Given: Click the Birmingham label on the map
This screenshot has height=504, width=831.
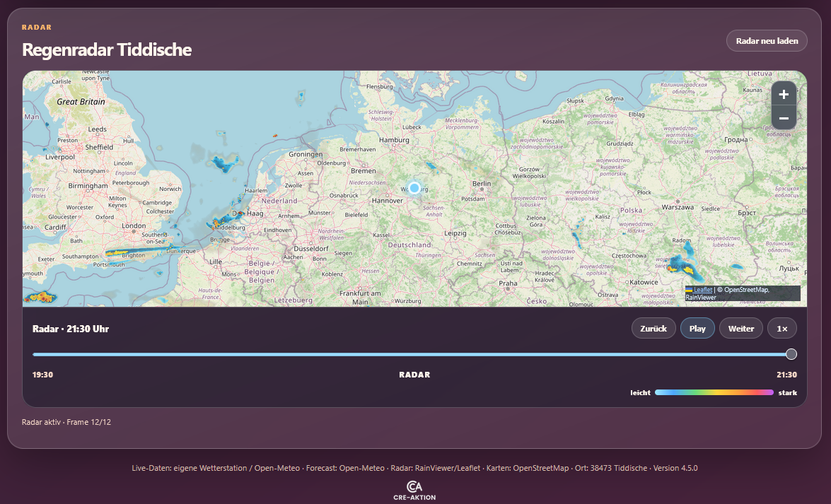Looking at the screenshot, I should [88, 185].
